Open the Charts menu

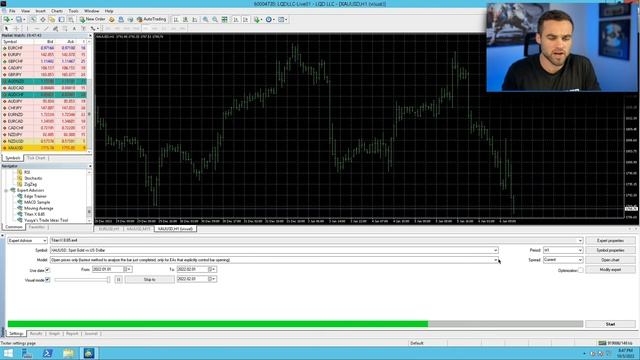[57, 11]
